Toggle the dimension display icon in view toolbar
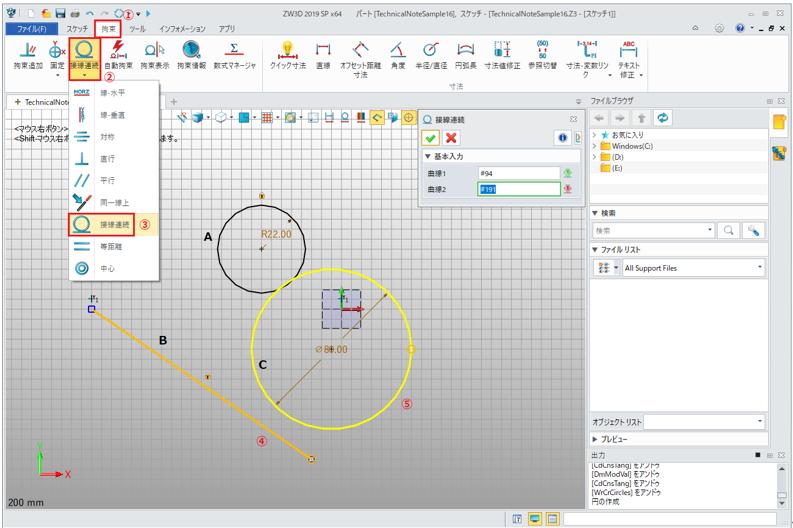793x528 pixels. coord(329,118)
